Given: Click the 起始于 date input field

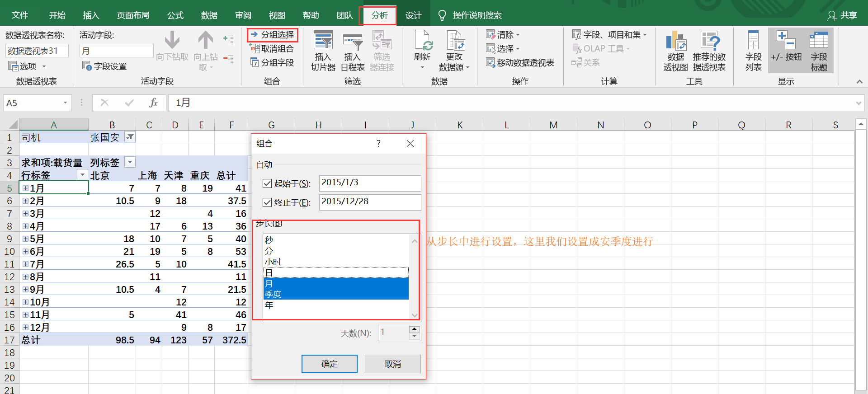Looking at the screenshot, I should [x=370, y=183].
